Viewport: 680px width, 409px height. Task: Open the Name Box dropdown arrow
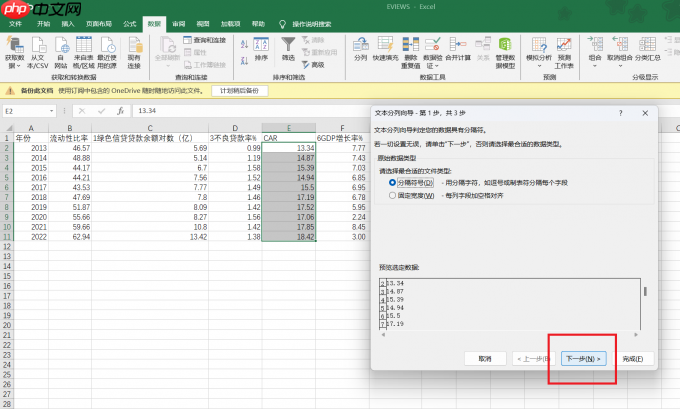(52, 111)
